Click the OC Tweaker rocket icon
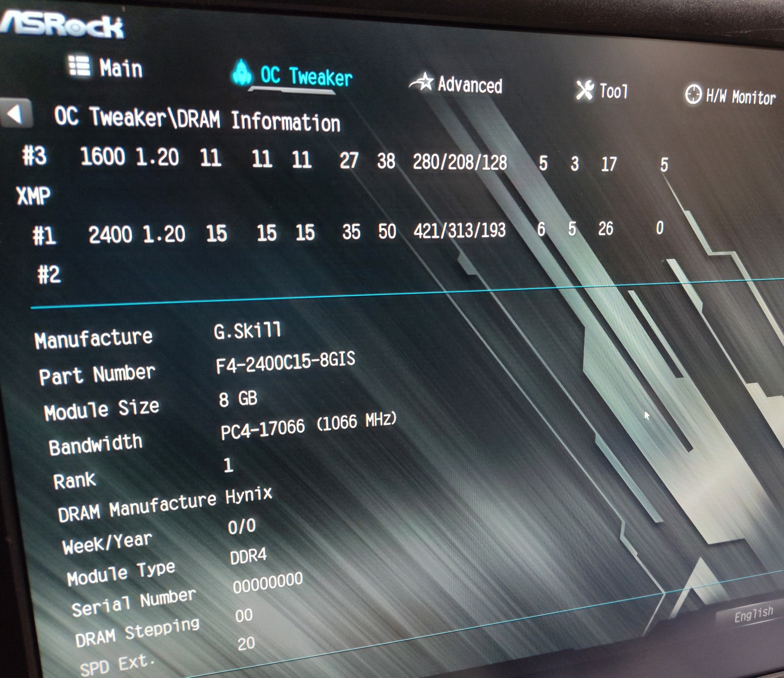 [x=242, y=73]
